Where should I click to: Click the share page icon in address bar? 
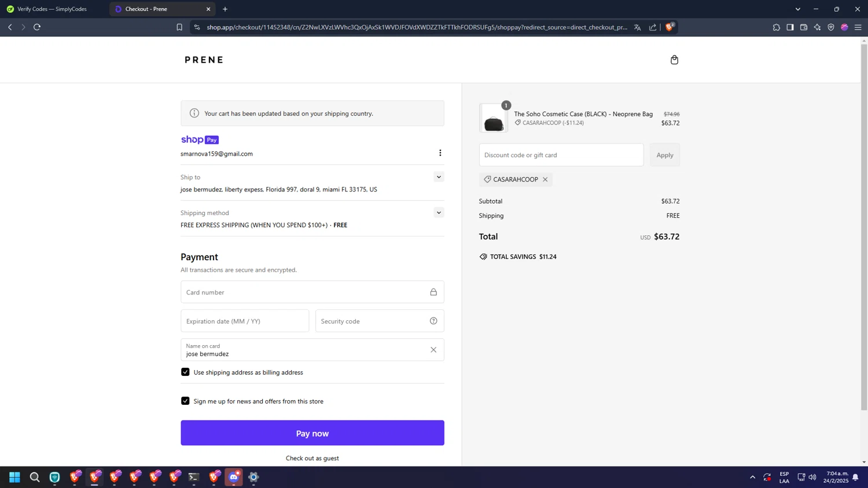653,27
